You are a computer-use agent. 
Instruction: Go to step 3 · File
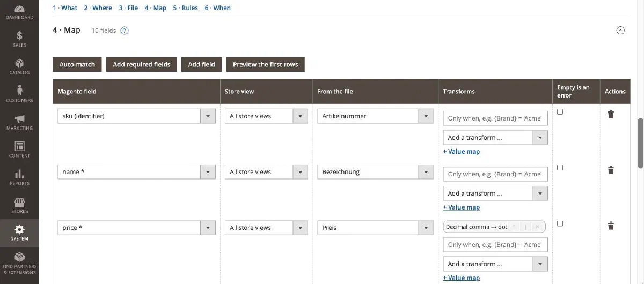point(128,8)
